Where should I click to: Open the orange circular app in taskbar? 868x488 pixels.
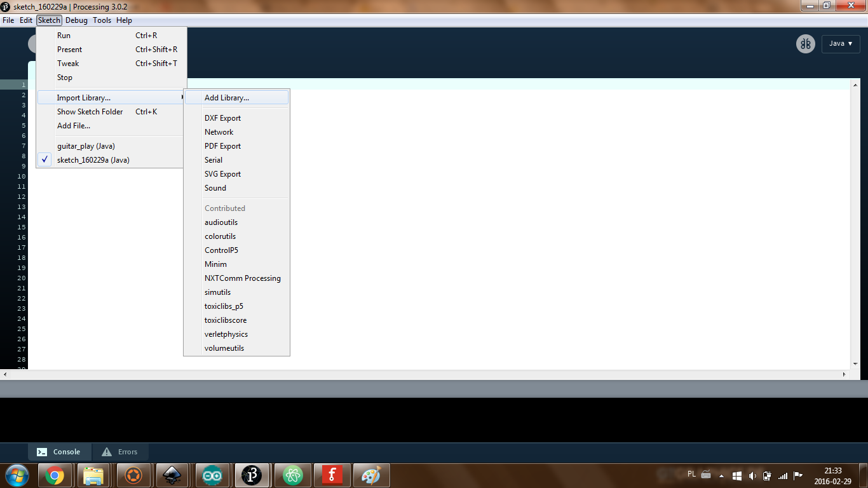pos(133,475)
